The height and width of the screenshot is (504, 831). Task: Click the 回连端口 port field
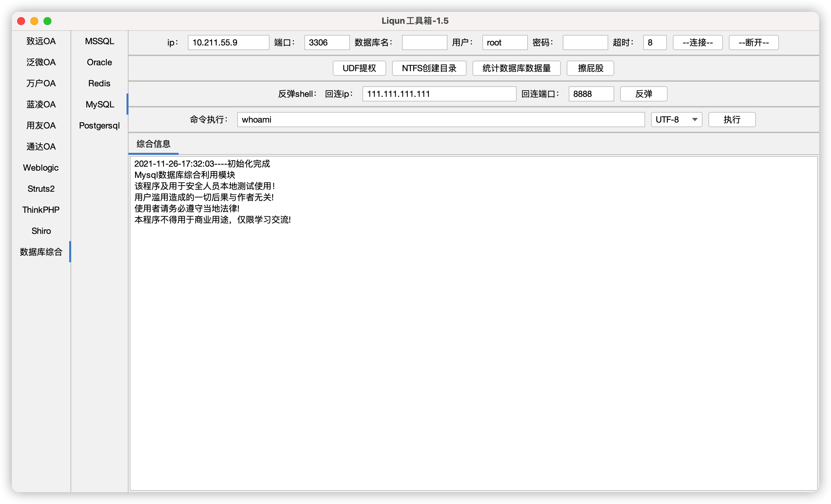pos(590,94)
